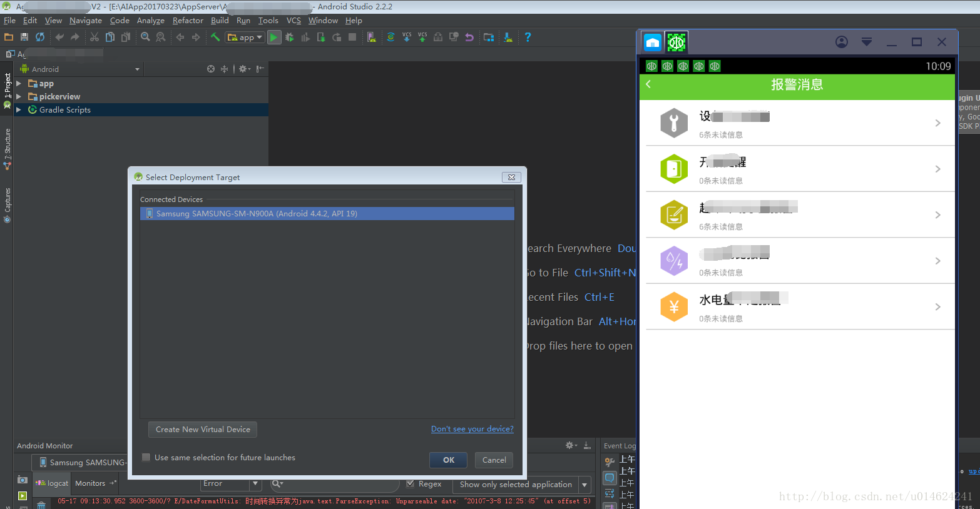Switch to the logcat tab
This screenshot has height=509, width=980.
(53, 483)
